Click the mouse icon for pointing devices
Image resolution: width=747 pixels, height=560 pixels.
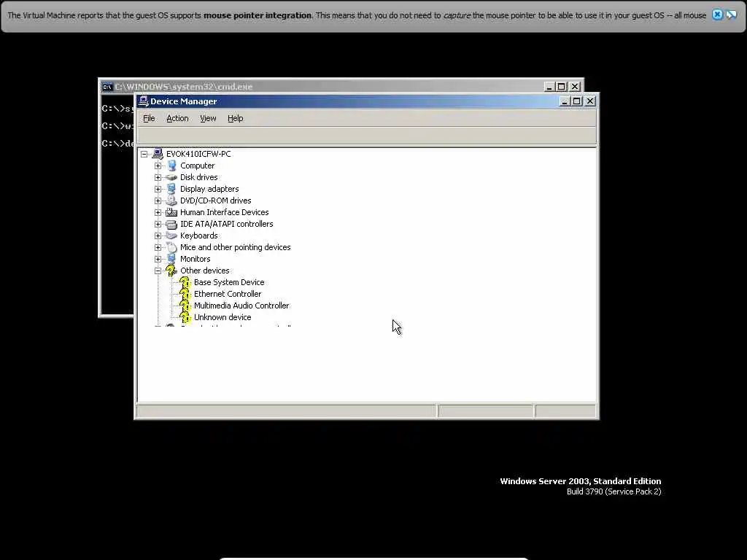click(x=171, y=247)
